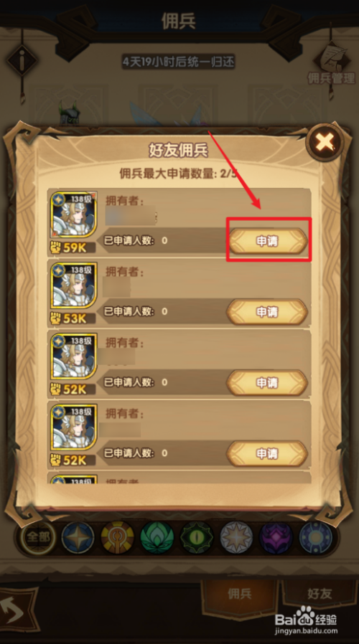Image resolution: width=359 pixels, height=644 pixels.
Task: Click 申请 for the 53K mercenary
Action: (268, 312)
